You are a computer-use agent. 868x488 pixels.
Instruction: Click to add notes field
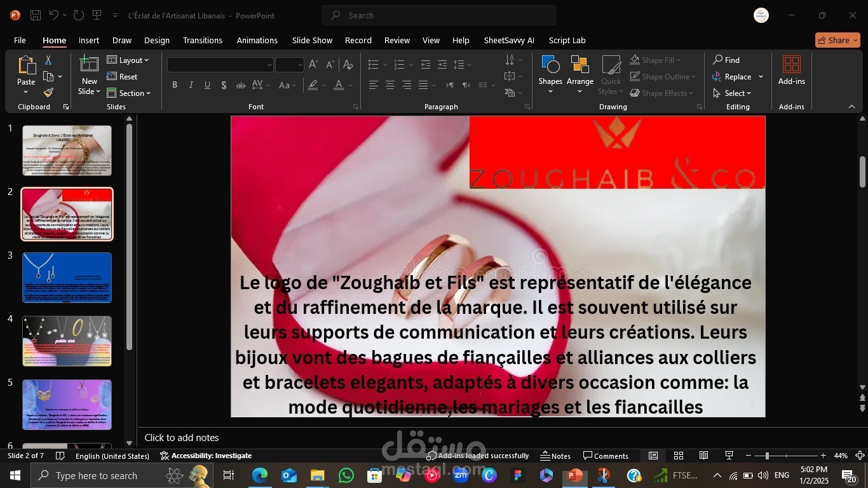point(182,437)
